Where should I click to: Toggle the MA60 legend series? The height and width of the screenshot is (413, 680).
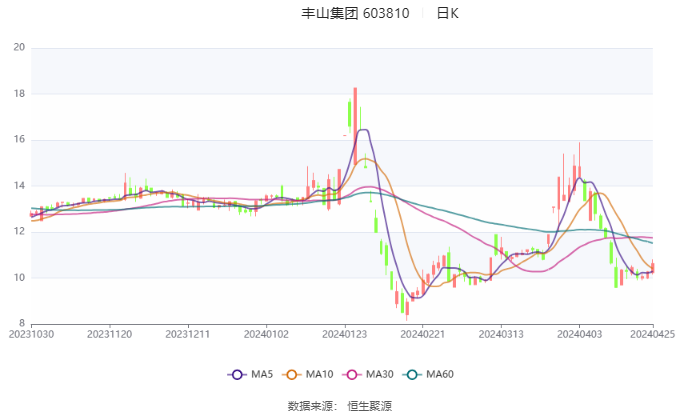[x=428, y=374]
